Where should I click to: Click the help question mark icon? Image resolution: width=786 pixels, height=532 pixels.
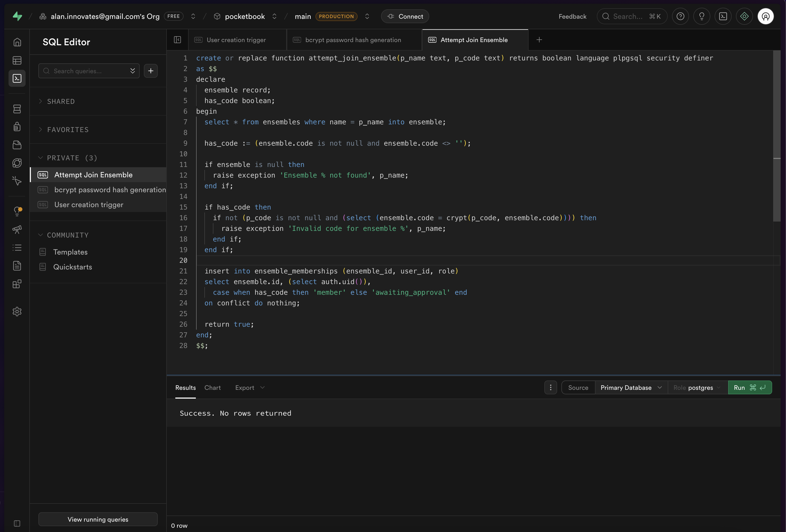click(680, 16)
